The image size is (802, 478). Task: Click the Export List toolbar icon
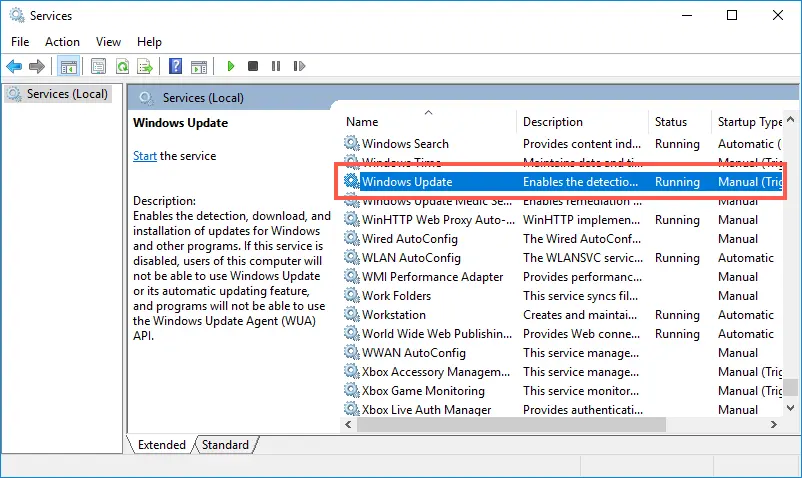click(x=145, y=66)
